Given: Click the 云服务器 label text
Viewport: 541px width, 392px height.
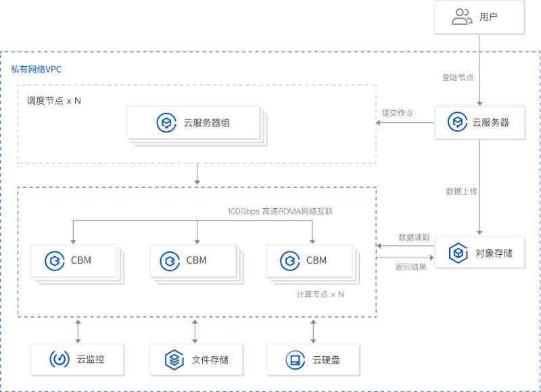Looking at the screenshot, I should pyautogui.click(x=491, y=122).
